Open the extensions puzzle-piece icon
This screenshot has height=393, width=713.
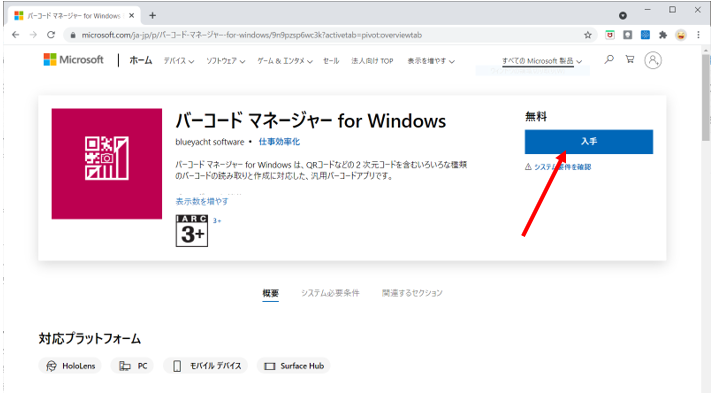[663, 35]
